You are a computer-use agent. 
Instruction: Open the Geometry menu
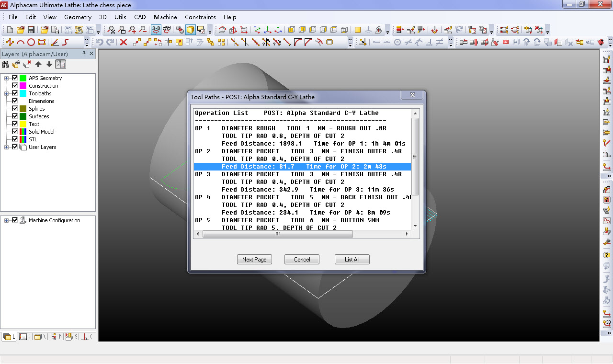click(78, 17)
